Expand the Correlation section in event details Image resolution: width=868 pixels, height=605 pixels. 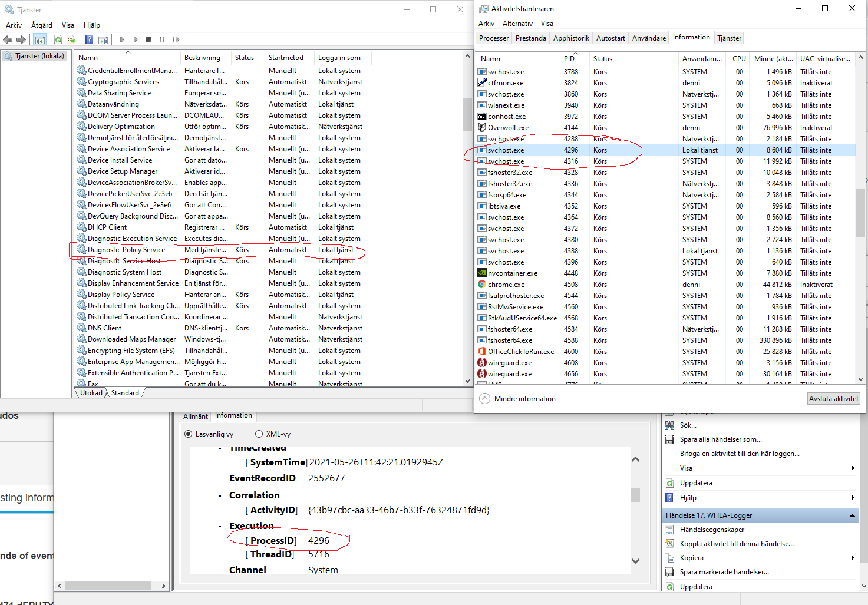point(220,495)
